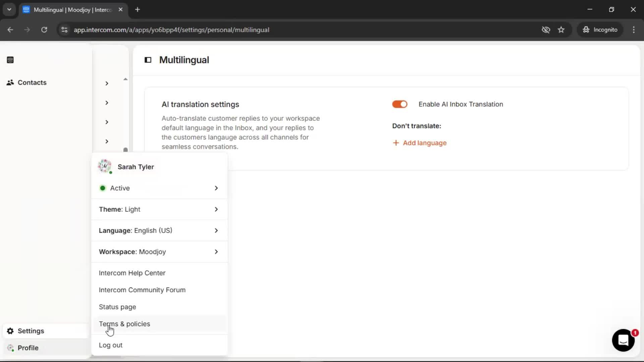Screen dimensions: 644x362
Task: Open the Status page menu item
Action: coord(159,307)
